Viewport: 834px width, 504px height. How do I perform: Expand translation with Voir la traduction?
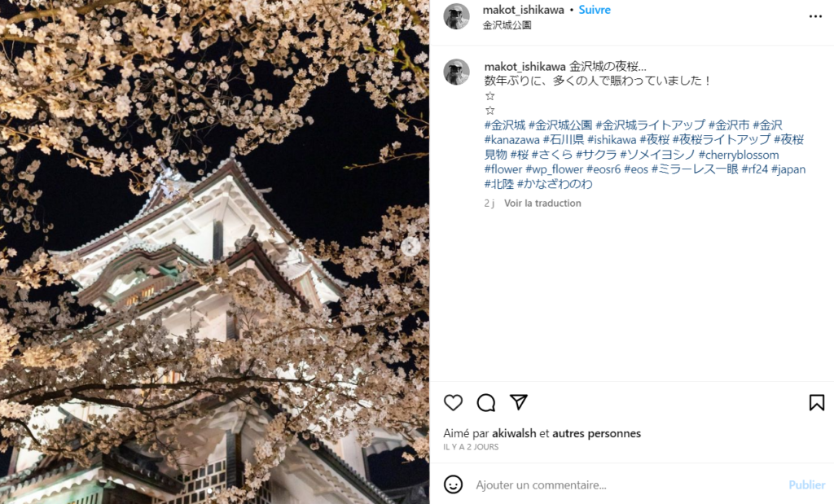tap(542, 203)
